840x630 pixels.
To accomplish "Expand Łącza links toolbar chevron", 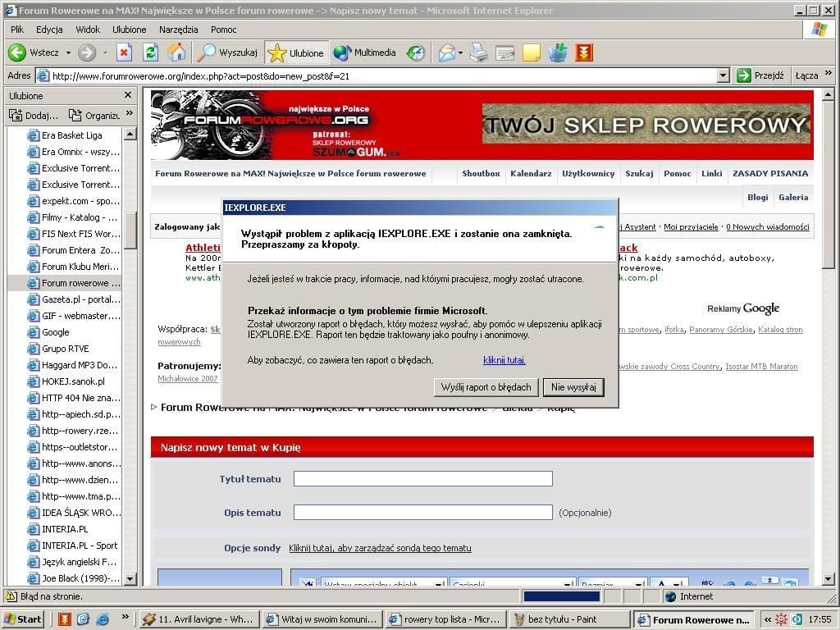I will pyautogui.click(x=829, y=73).
